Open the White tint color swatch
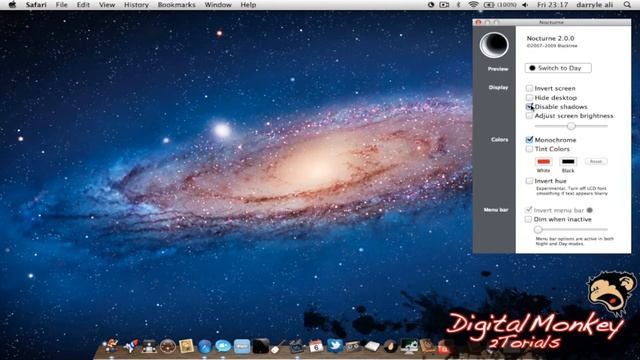 [543, 162]
